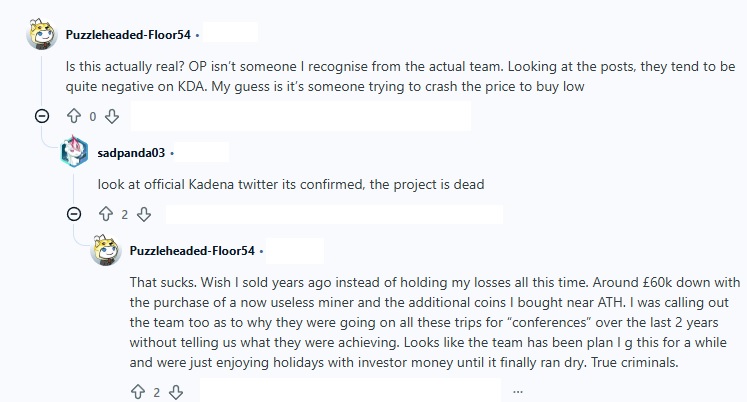Upvote sadpanda03's comment
Screen dimensions: 747x402
(106, 214)
